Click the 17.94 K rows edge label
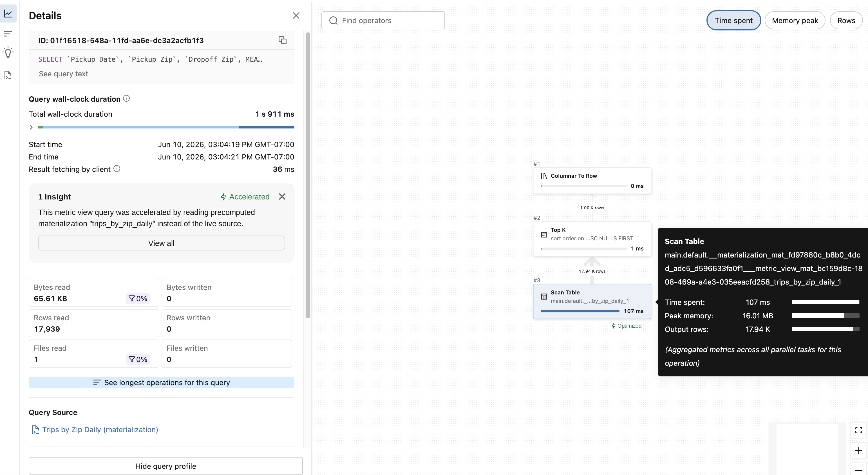 point(592,271)
